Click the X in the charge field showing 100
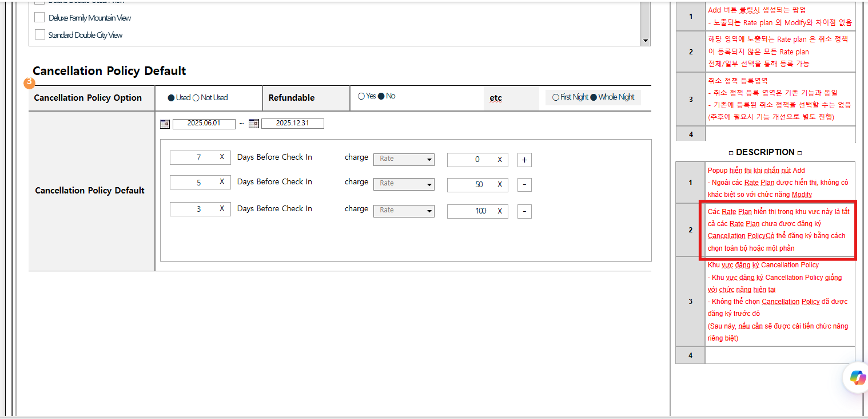Screen dimensions: 868x419 pos(500,211)
